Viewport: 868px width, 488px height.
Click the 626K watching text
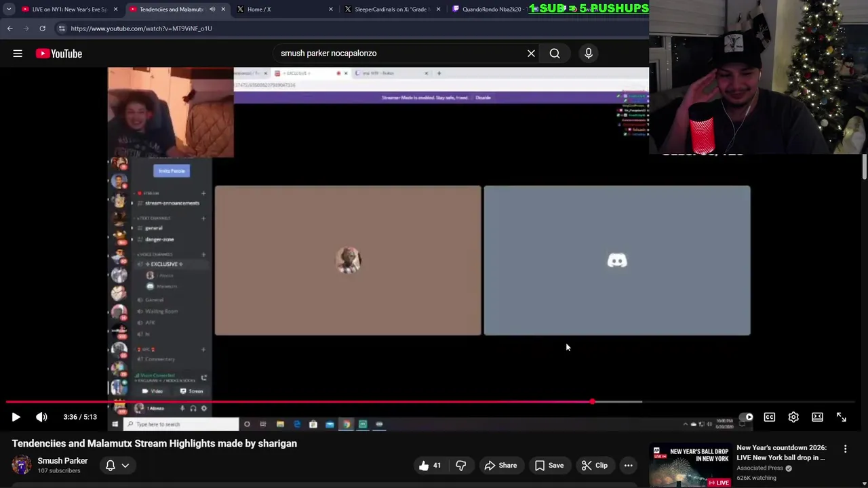pos(756,478)
